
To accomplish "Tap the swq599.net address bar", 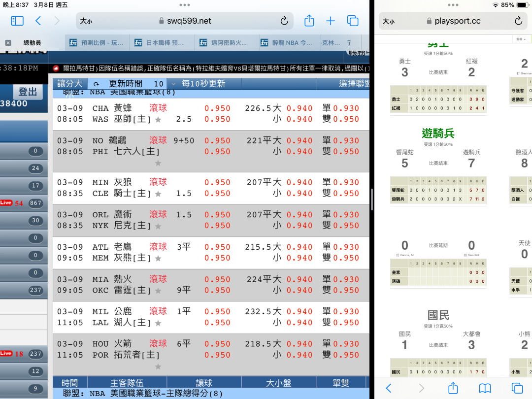I will (x=185, y=21).
